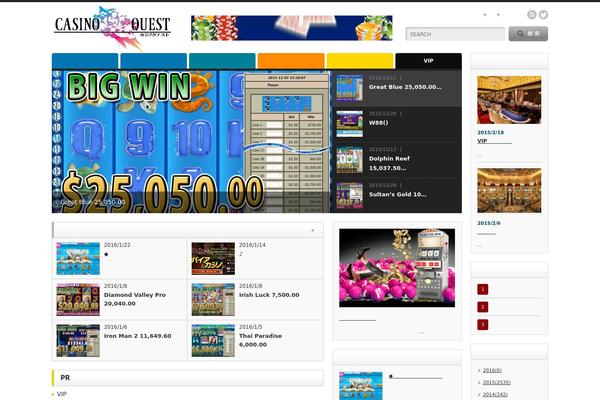Click the SEARCH input field
The image size is (600, 400).
point(455,34)
